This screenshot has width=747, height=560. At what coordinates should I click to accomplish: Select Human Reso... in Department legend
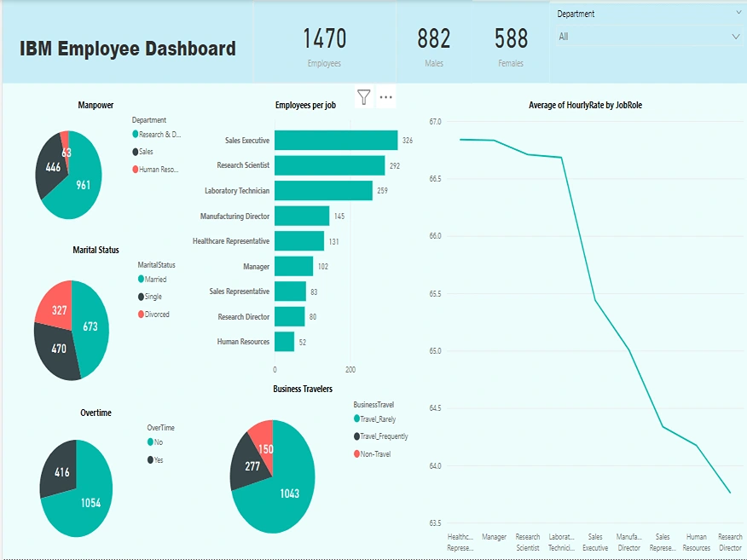click(155, 169)
